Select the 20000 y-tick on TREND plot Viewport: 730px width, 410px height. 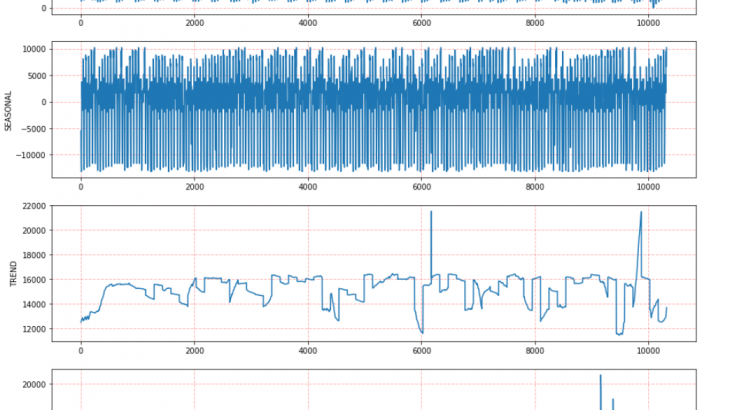pyautogui.click(x=34, y=231)
